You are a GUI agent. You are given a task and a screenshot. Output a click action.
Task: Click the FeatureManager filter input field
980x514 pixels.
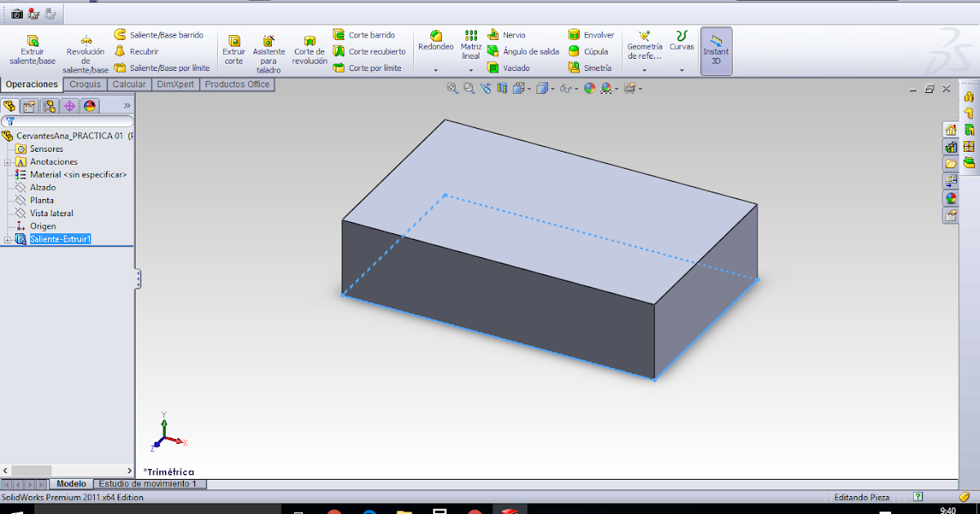coord(69,120)
